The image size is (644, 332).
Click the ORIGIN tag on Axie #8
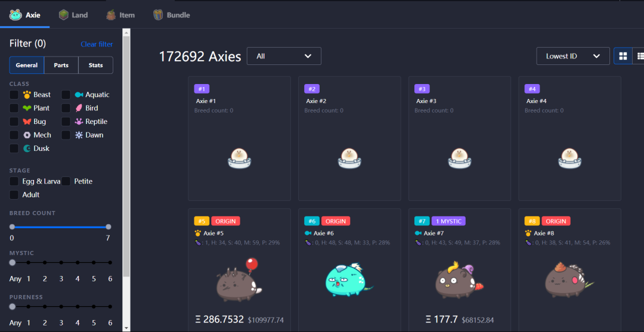pyautogui.click(x=556, y=221)
